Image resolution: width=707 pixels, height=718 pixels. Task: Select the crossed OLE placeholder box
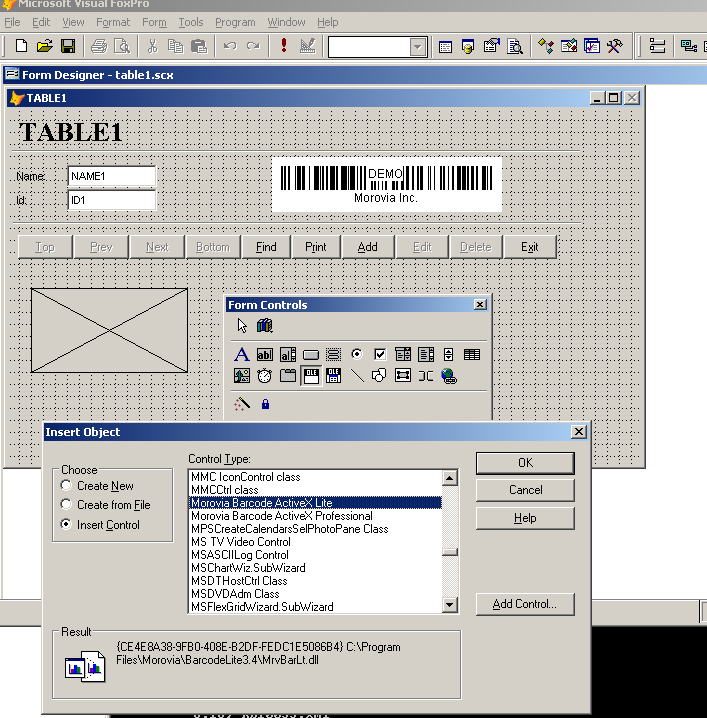pos(109,330)
